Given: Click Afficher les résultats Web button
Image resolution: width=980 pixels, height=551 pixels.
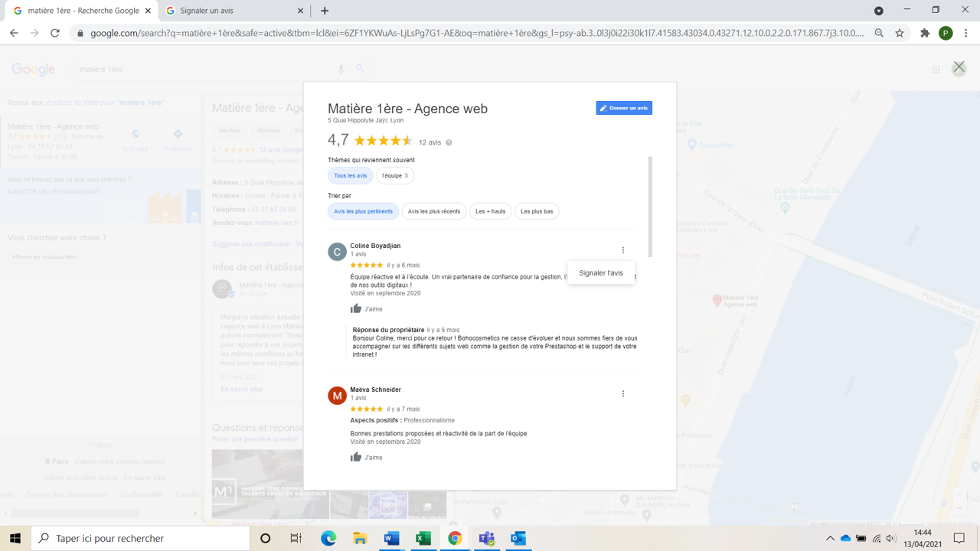Looking at the screenshot, I should 44,257.
